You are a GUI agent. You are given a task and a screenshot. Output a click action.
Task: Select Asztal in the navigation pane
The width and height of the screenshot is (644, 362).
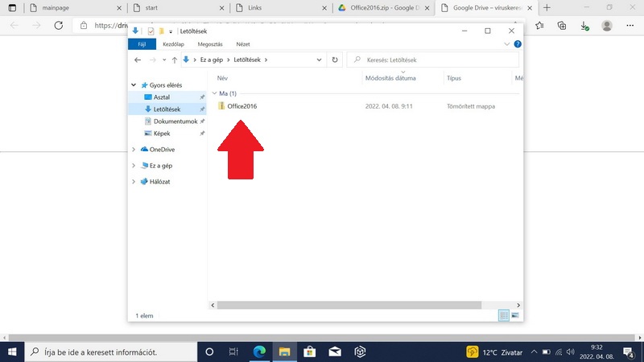[162, 97]
